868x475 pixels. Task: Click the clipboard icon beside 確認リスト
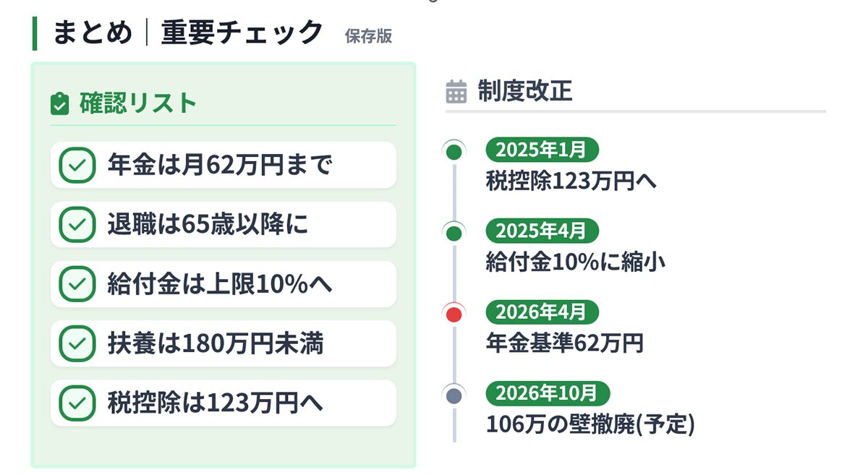[x=59, y=104]
